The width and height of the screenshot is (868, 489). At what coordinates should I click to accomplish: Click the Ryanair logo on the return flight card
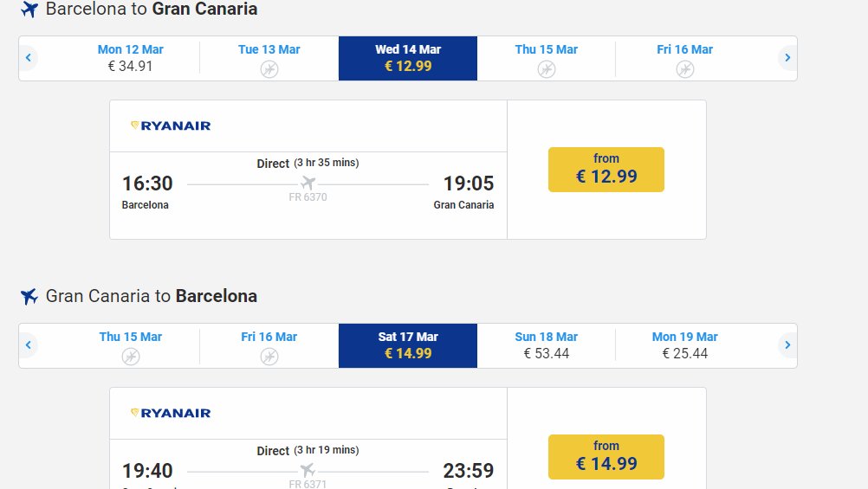[x=171, y=413]
